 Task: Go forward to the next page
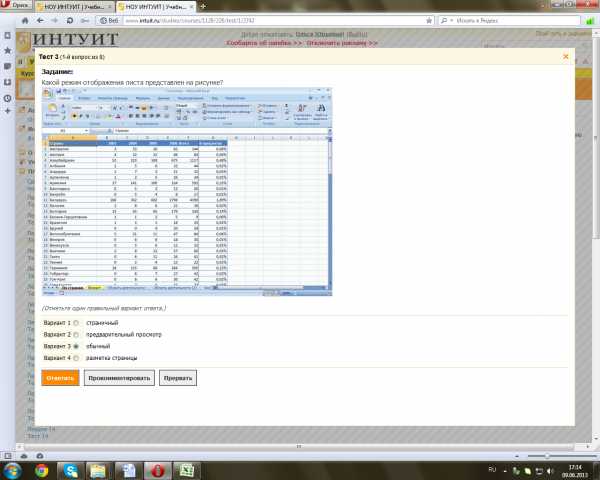coord(55,20)
